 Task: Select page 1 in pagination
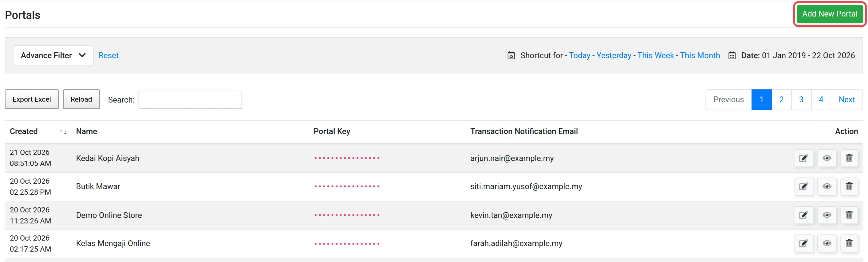point(762,99)
